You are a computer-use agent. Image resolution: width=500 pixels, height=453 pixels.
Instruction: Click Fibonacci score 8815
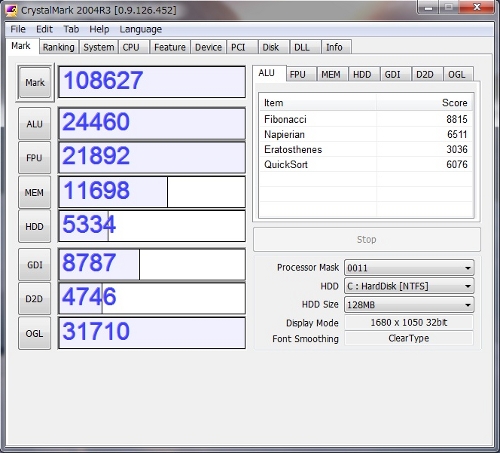(457, 119)
